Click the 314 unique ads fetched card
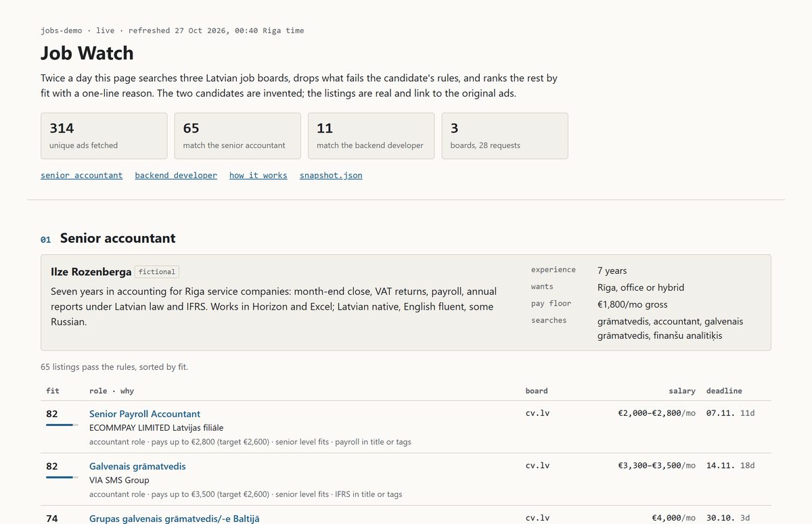This screenshot has height=524, width=812. pyautogui.click(x=104, y=136)
